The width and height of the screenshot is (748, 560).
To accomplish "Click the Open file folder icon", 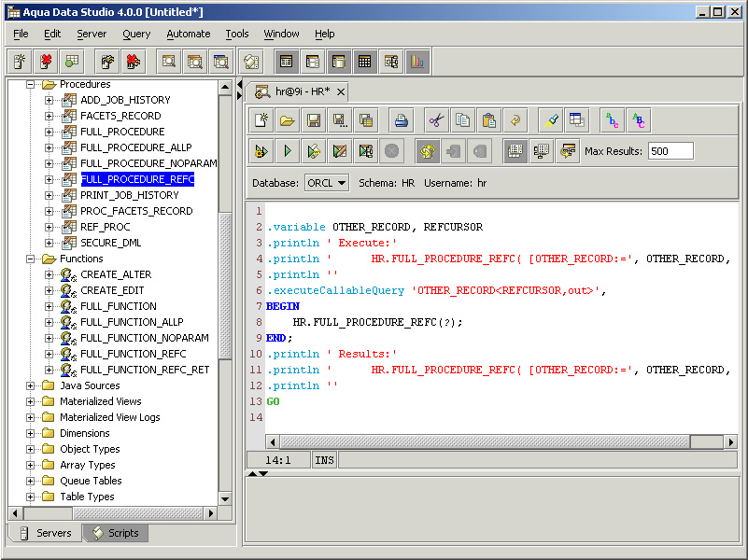I will [x=288, y=120].
